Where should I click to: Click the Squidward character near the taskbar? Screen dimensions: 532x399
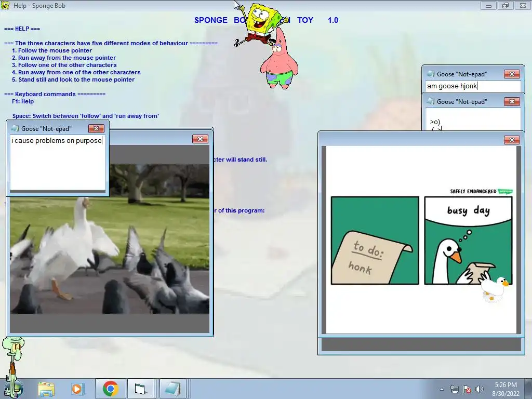[14, 366]
